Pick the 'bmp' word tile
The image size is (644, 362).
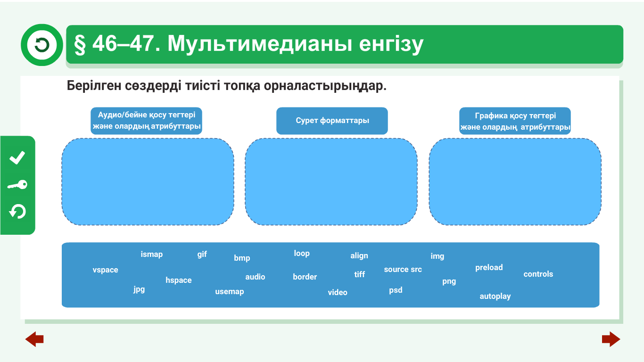click(x=242, y=258)
